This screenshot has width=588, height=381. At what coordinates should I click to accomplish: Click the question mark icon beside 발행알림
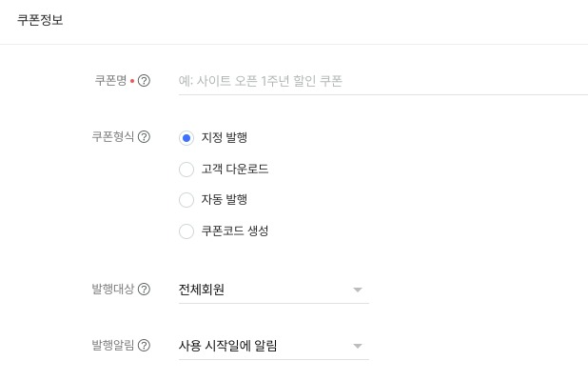[145, 346]
